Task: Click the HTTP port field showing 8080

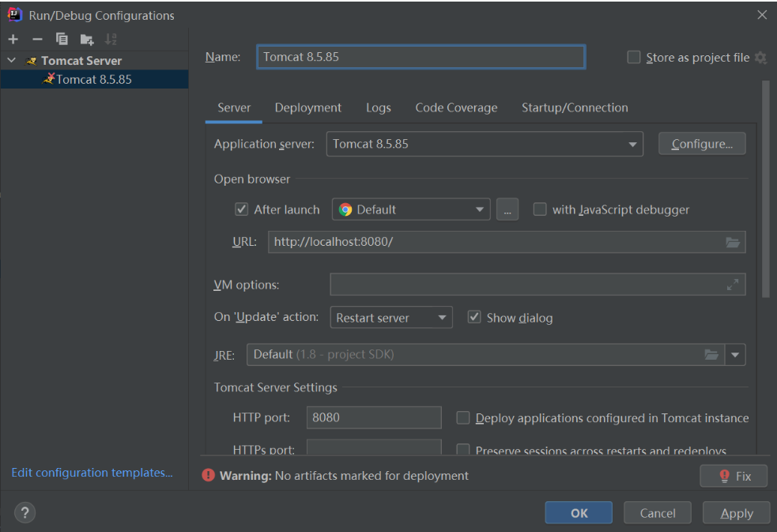Action: point(374,417)
